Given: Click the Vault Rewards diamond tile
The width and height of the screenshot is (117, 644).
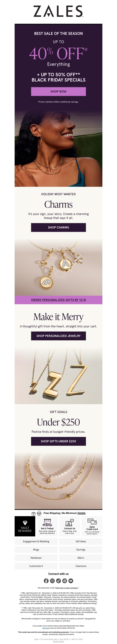Looking at the screenshot, I should pyautogui.click(x=25, y=526).
